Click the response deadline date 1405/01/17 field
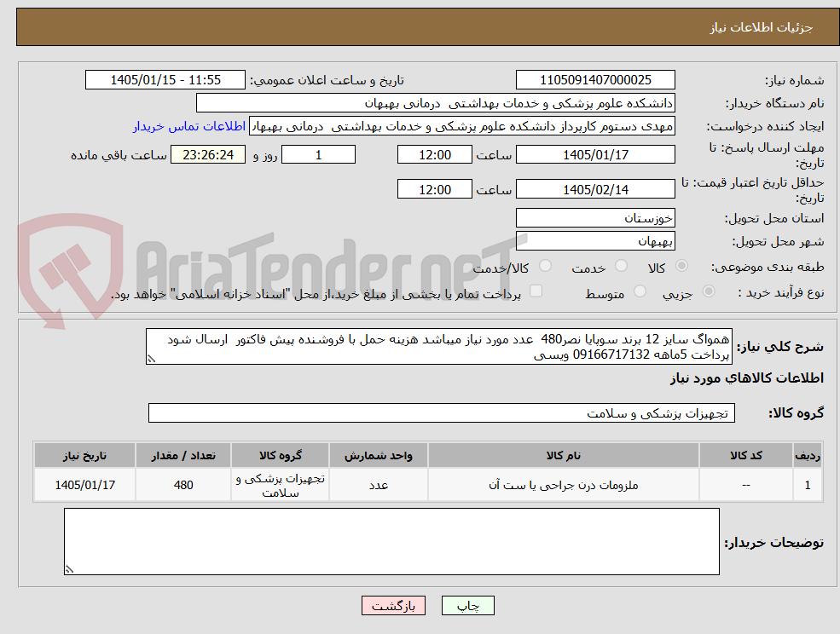The width and height of the screenshot is (840, 634). click(595, 155)
